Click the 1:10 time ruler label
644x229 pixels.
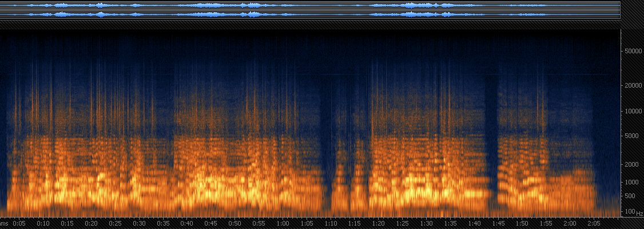pos(331,223)
